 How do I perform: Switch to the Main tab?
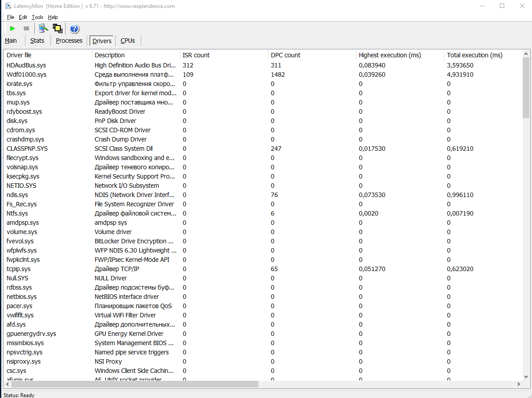(11, 41)
